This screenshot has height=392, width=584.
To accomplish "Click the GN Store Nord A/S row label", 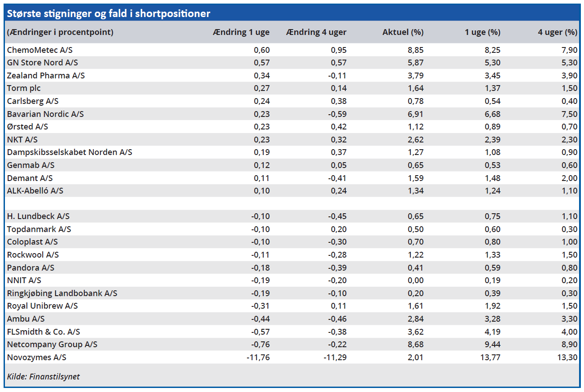I will click(x=43, y=63).
